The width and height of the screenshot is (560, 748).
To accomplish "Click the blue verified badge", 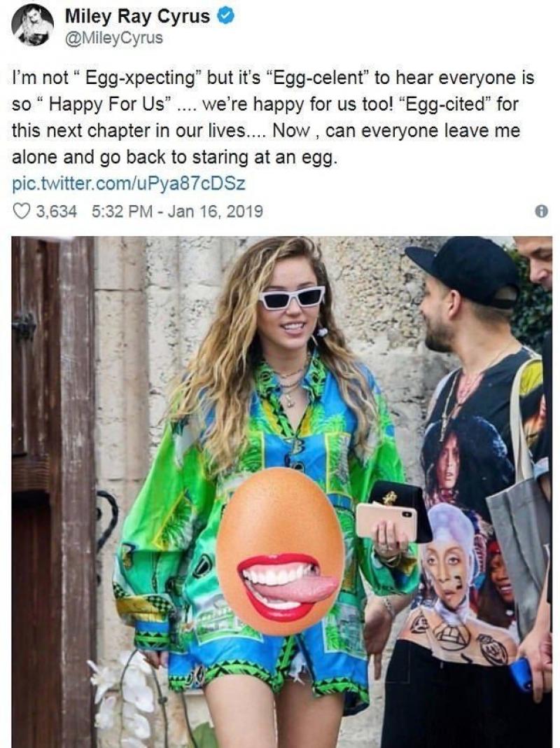I will (225, 16).
